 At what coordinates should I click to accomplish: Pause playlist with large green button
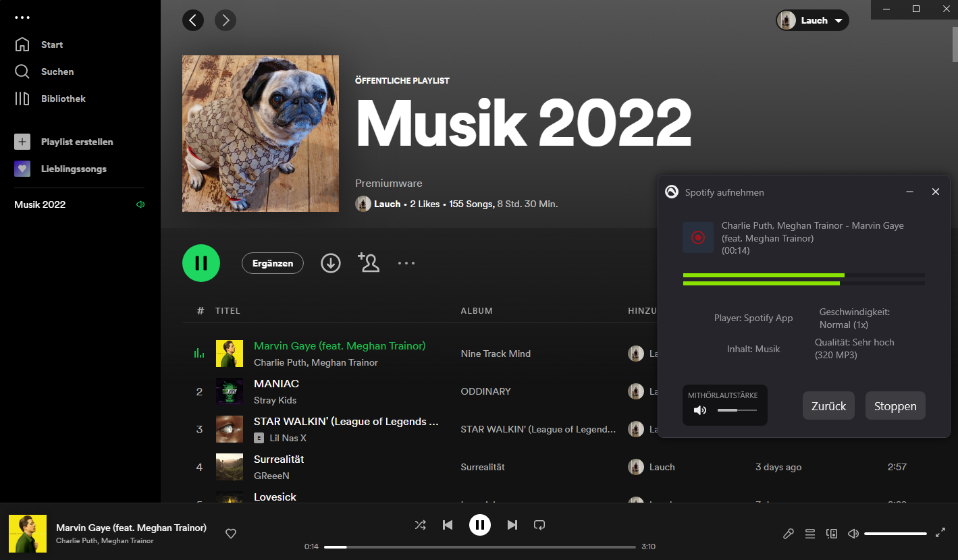click(201, 263)
